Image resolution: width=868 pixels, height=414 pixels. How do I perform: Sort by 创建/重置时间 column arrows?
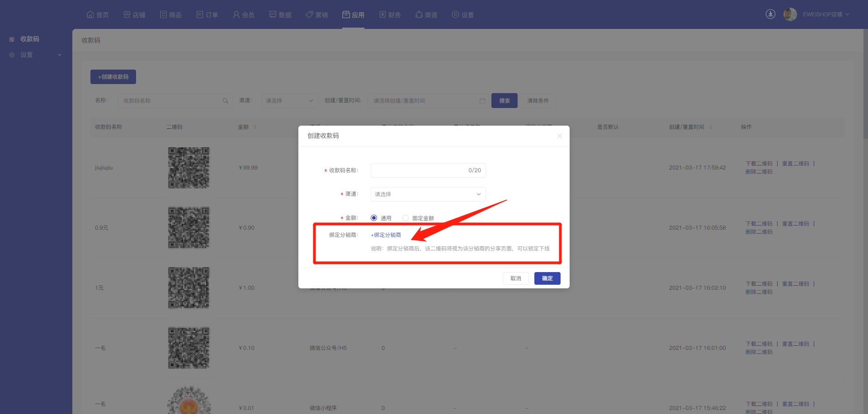711,127
